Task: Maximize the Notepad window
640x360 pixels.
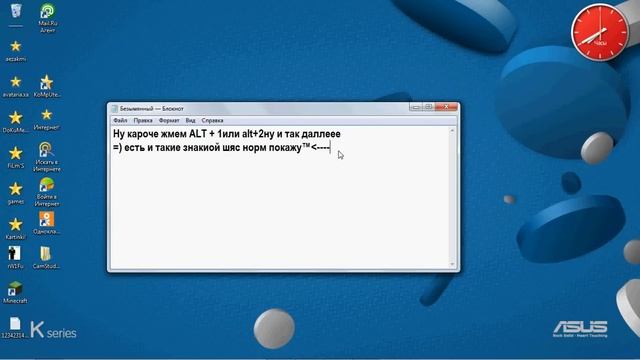Action: [428, 107]
